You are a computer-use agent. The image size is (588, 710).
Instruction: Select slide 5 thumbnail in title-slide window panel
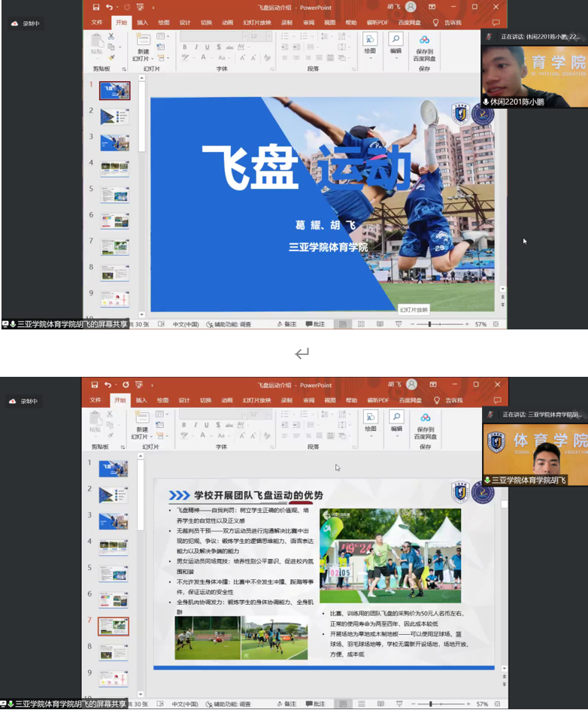tap(114, 195)
